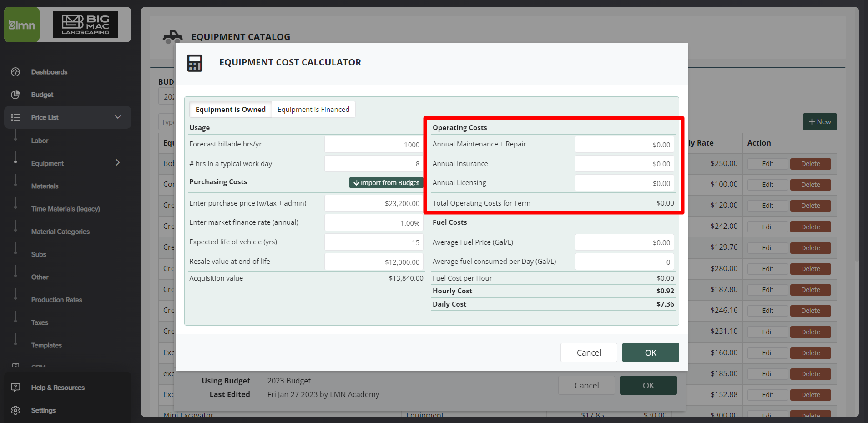Go to Dashboards
The image size is (868, 423).
[x=49, y=72]
